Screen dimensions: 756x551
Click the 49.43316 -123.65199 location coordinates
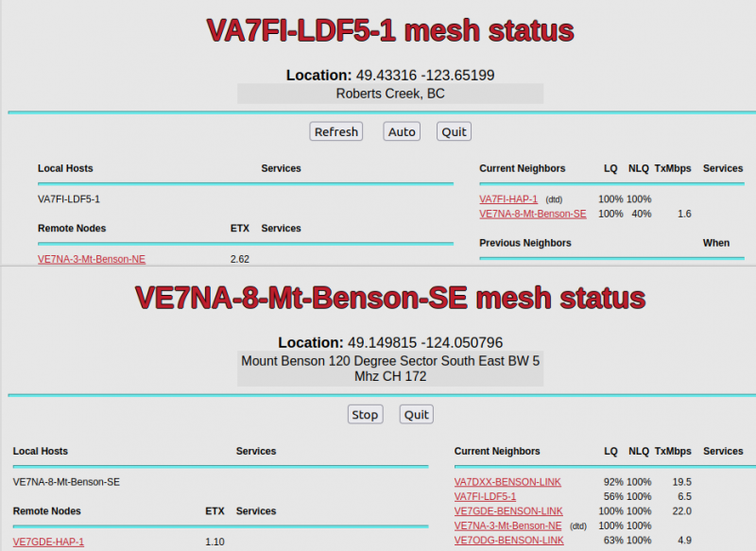(424, 75)
